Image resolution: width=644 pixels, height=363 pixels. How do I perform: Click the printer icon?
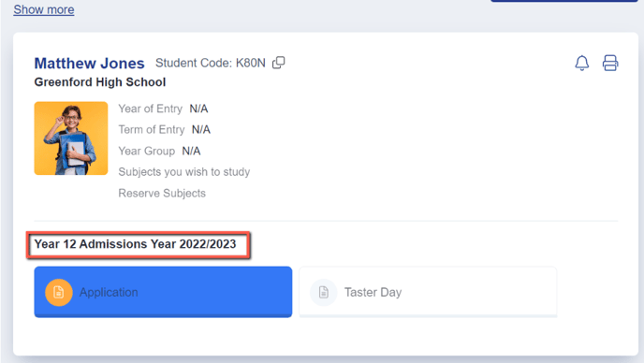tap(610, 64)
